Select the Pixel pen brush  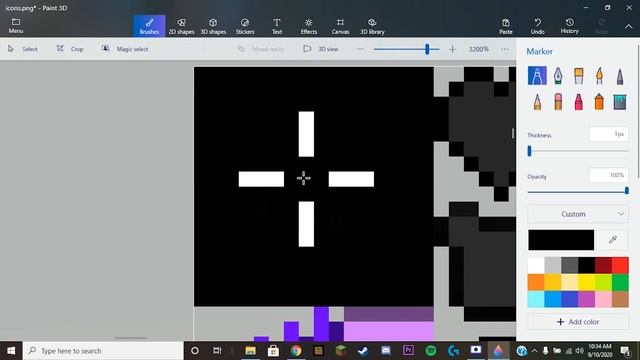pos(620,76)
